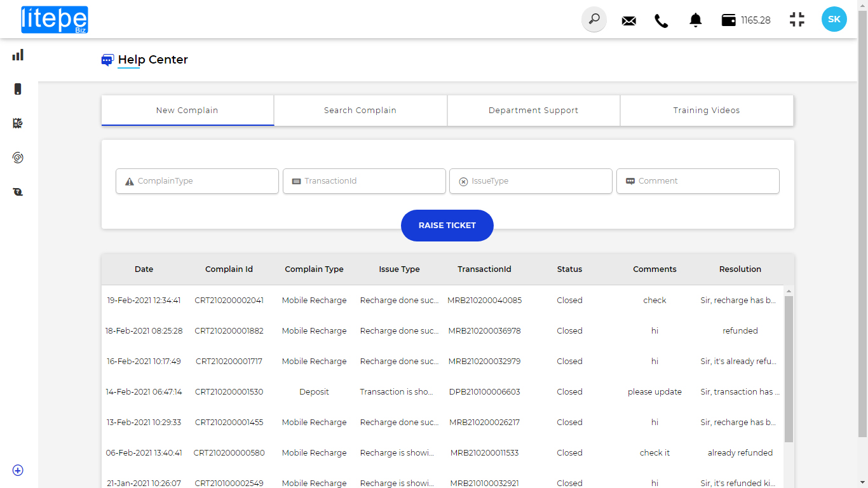Switch to the Search Complain tab

click(x=360, y=111)
